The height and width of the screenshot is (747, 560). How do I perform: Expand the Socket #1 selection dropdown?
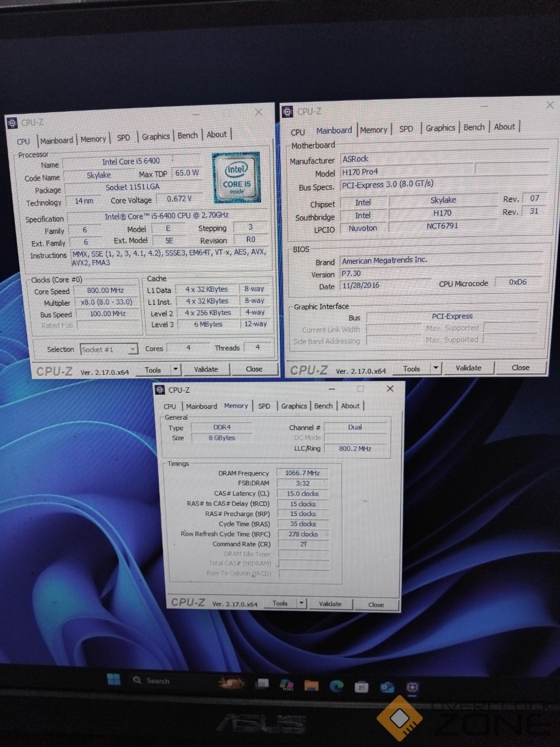(x=133, y=349)
